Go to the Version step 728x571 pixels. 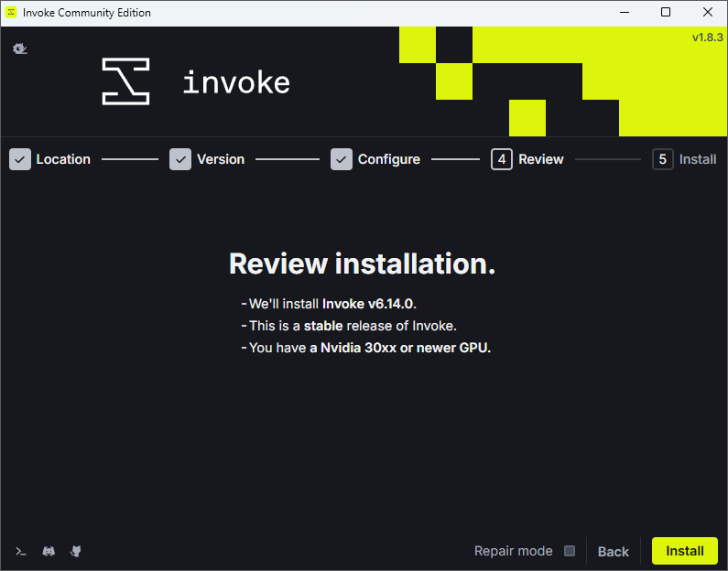tap(207, 159)
